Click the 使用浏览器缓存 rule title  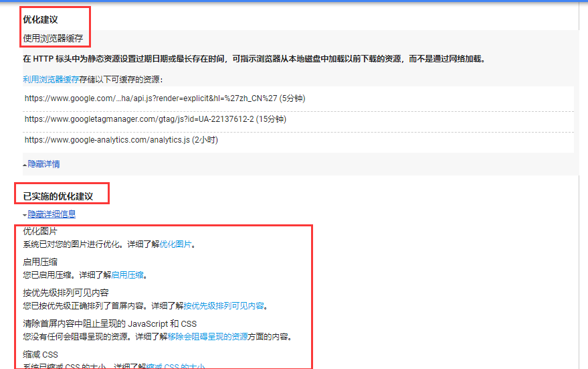coord(53,38)
